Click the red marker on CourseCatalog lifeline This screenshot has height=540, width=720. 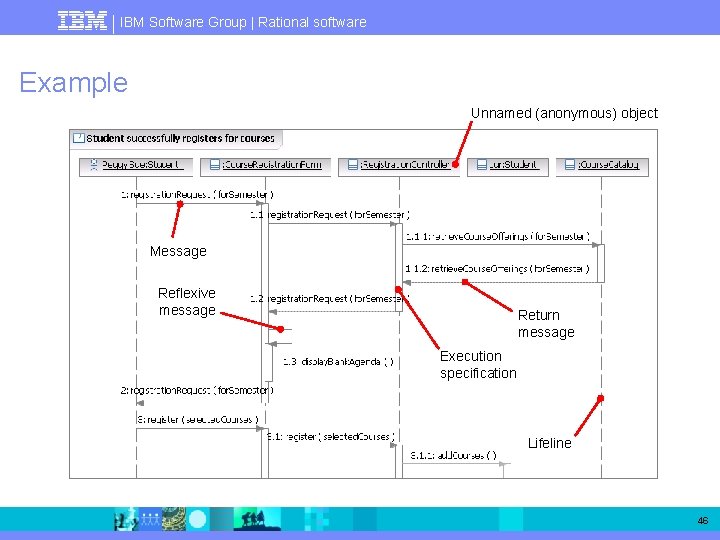point(601,398)
